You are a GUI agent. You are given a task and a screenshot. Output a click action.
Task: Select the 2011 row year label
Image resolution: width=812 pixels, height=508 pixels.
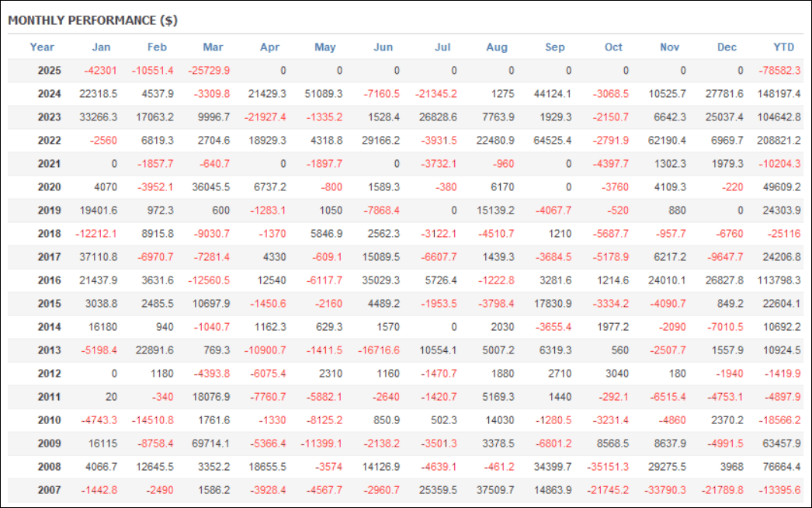coord(49,397)
